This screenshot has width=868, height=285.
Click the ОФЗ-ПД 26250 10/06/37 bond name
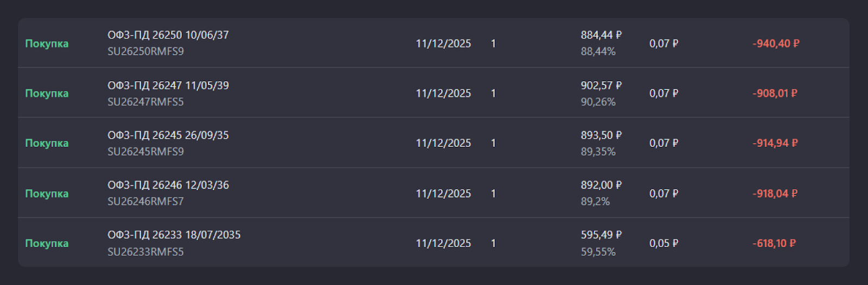tap(168, 35)
